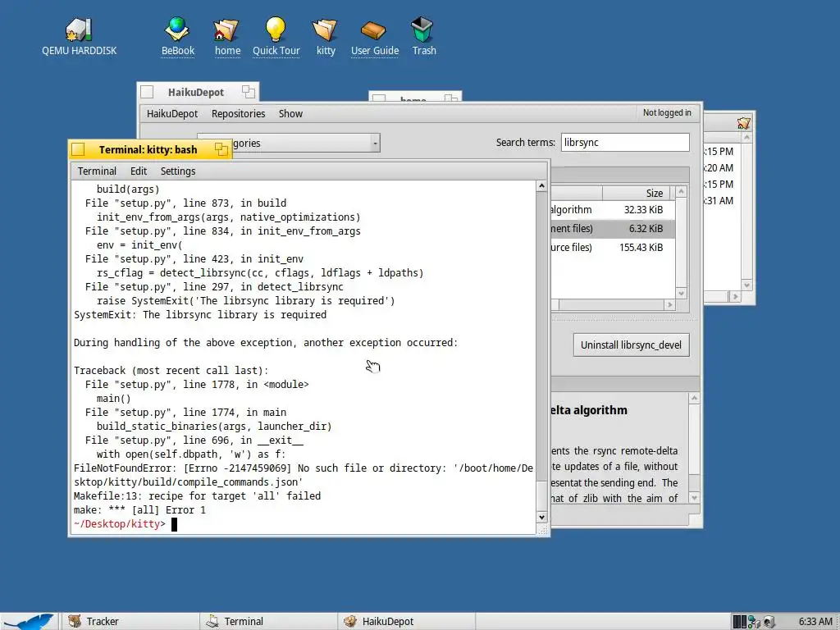Click Tracker window scroll down arrow
The image size is (840, 630).
pyautogui.click(x=746, y=285)
